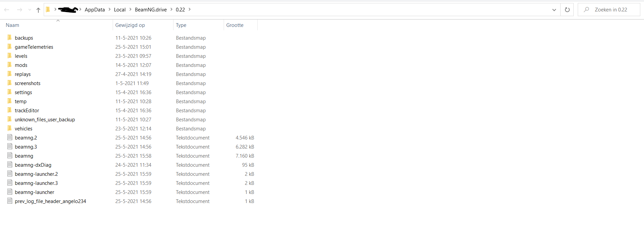The height and width of the screenshot is (241, 644).
Task: Expand chevron after BeamNG.drive breadcrumb
Action: pyautogui.click(x=172, y=9)
